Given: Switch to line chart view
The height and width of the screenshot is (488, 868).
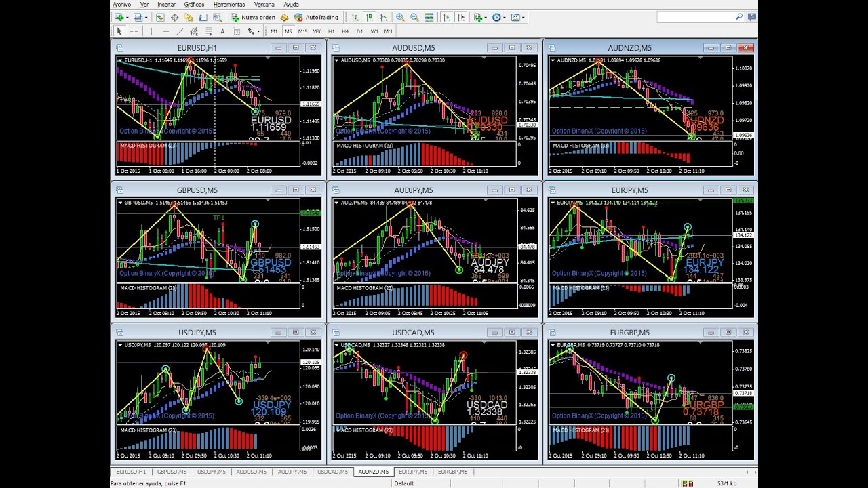Looking at the screenshot, I should pos(383,17).
